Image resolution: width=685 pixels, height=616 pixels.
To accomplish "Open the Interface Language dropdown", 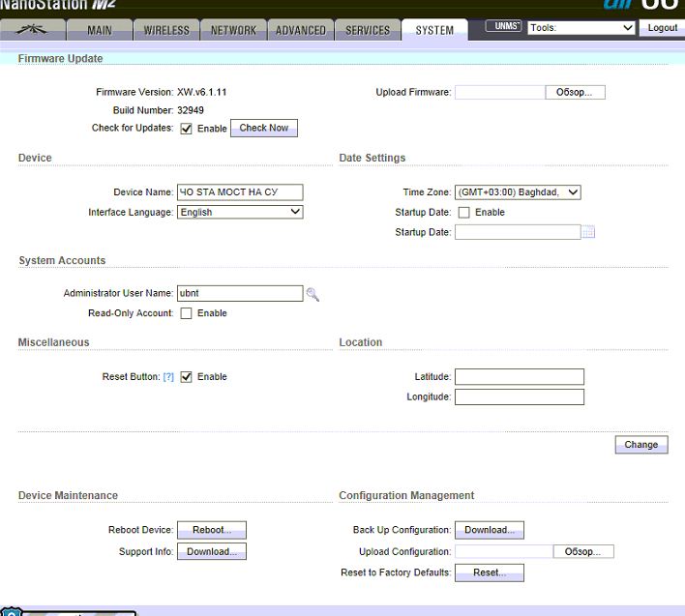I will [240, 213].
